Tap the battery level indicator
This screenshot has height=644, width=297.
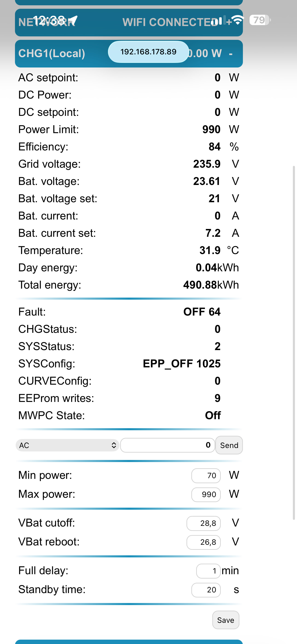[260, 20]
